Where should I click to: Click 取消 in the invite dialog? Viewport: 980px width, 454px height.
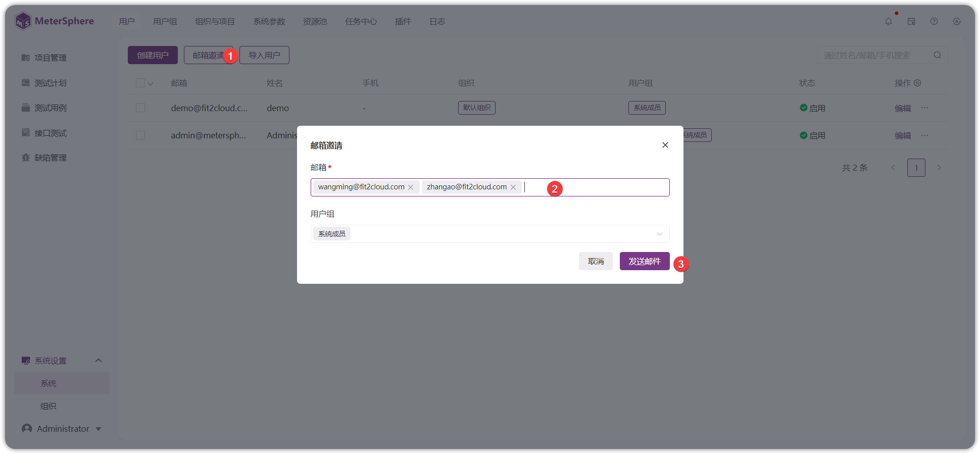(596, 261)
